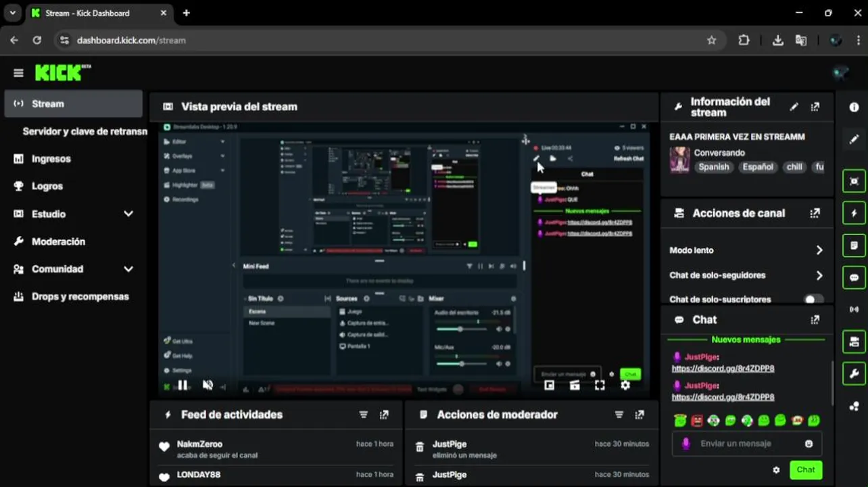Screen dimensions: 868x487
Task: Click NakmZeroo in activity feed
Action: pos(198,444)
